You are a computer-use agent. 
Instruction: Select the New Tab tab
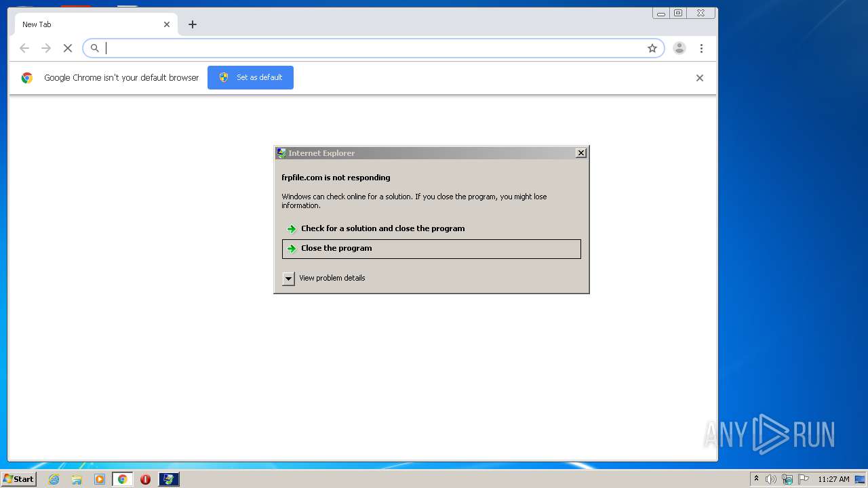96,24
